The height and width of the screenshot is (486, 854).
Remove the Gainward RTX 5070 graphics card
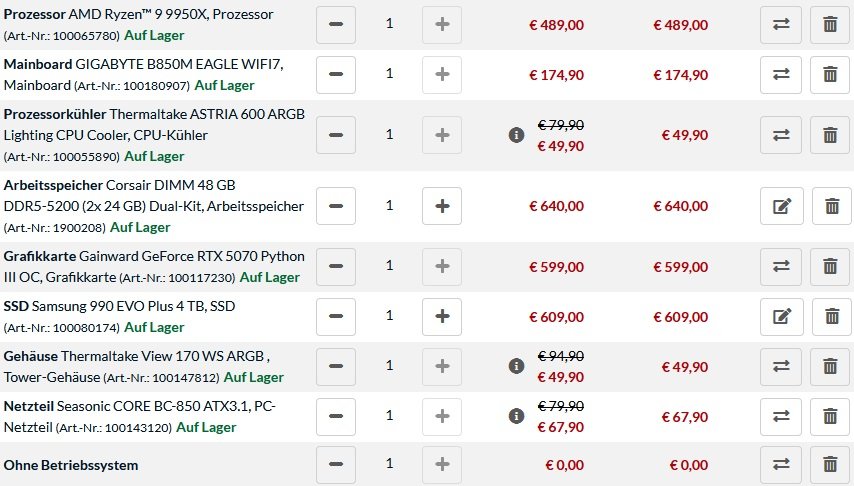830,266
